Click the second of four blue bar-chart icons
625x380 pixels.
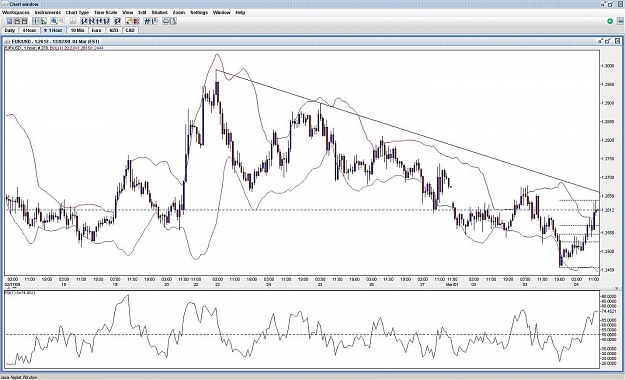[91, 21]
